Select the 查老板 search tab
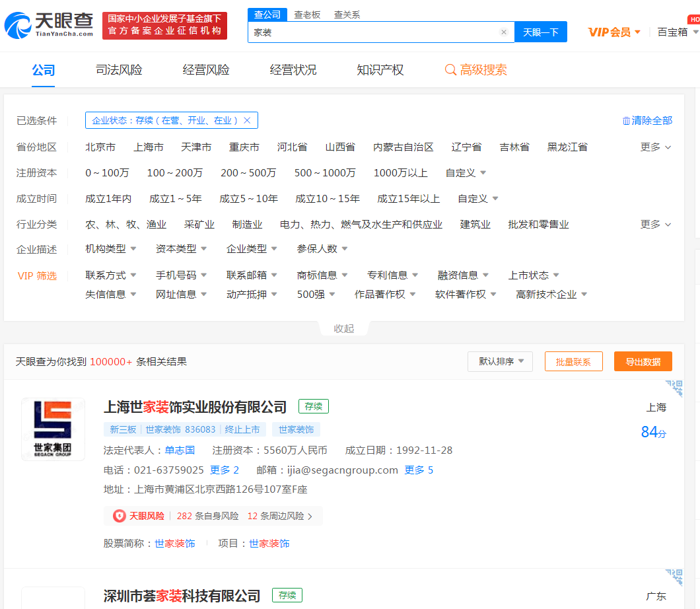Screen dimensions: 700x609 (307, 15)
